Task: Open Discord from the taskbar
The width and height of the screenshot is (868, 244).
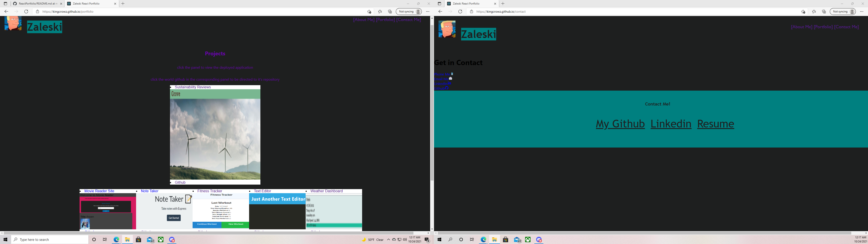Action: pos(172,240)
